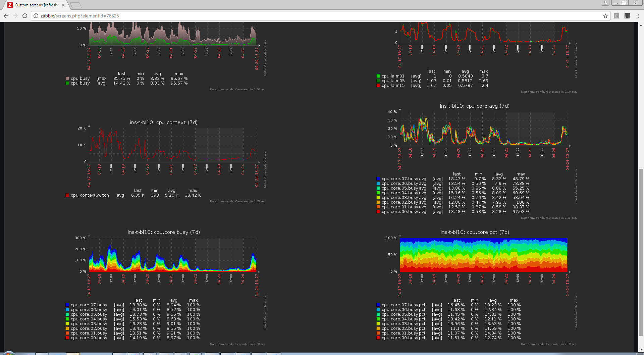Click the bright green cpu.la.m01 legend swatch

coord(378,76)
